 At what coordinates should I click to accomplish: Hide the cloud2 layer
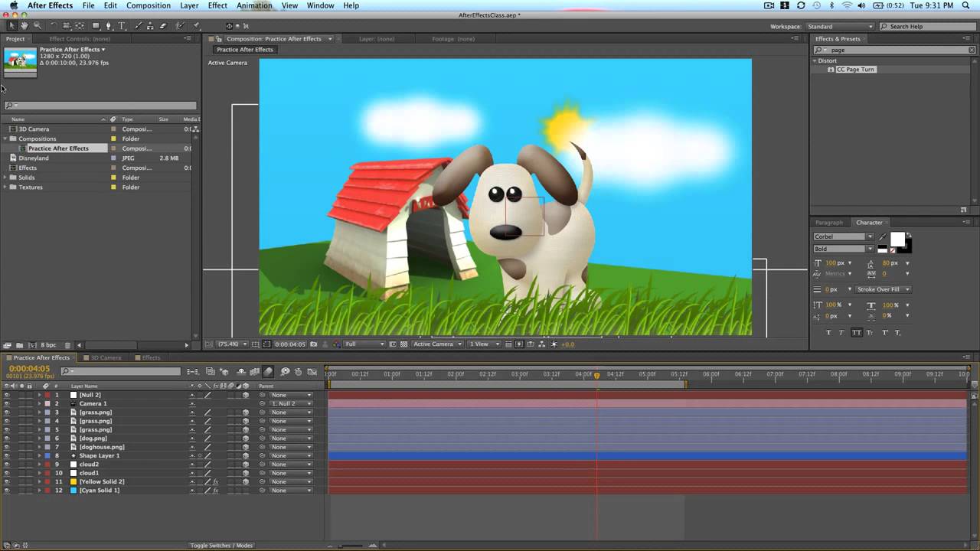(x=7, y=465)
